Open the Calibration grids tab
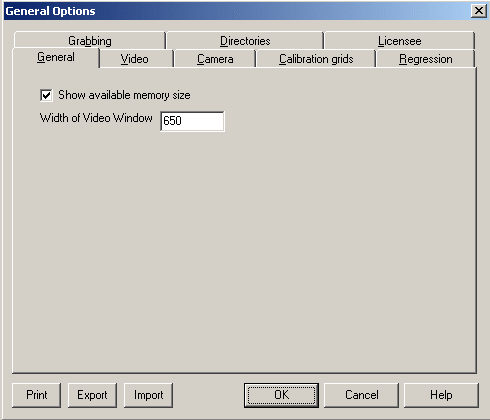The height and width of the screenshot is (420, 490). [316, 59]
